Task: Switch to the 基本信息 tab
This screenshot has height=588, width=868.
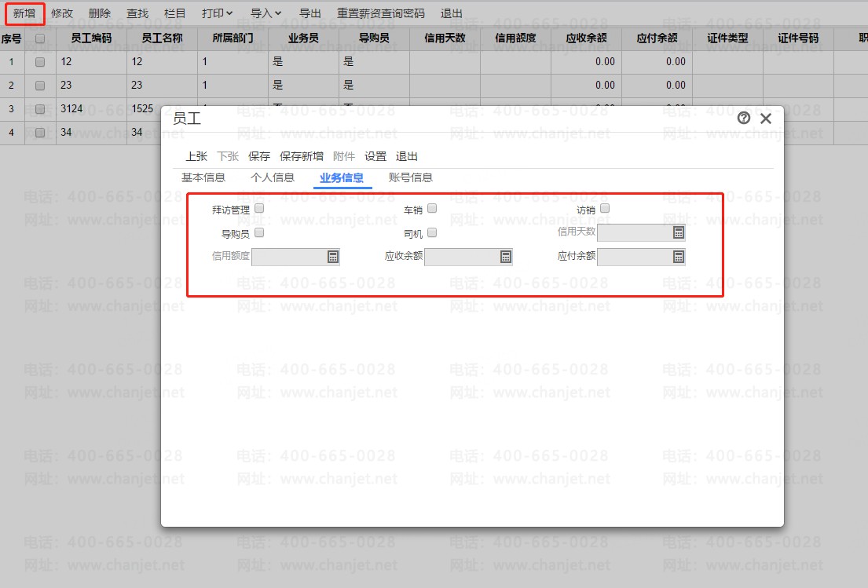Action: click(x=203, y=177)
